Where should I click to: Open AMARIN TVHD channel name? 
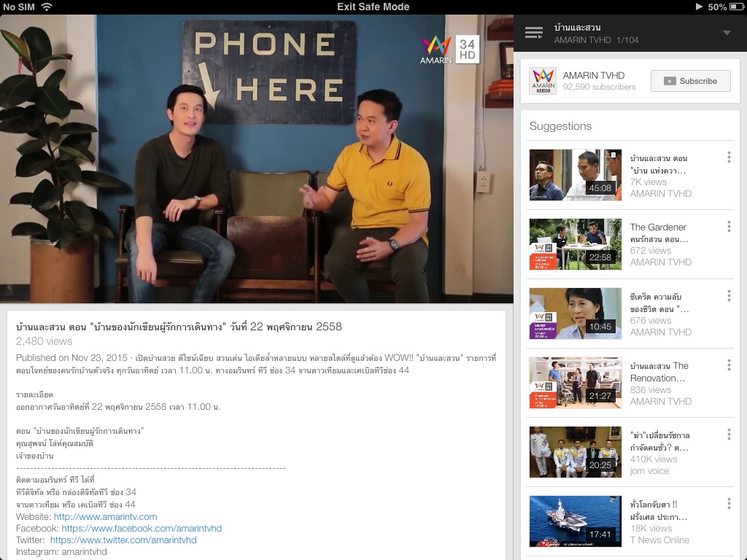pyautogui.click(x=594, y=75)
